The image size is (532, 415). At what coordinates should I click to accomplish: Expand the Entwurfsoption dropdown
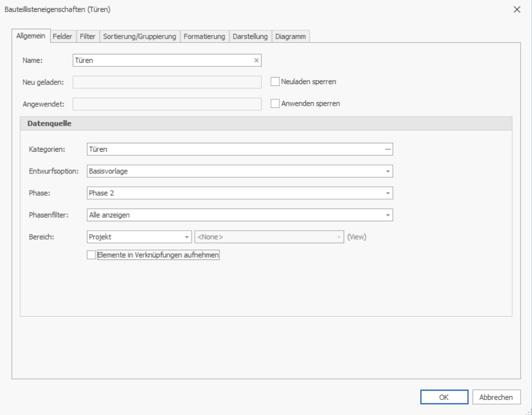point(388,171)
